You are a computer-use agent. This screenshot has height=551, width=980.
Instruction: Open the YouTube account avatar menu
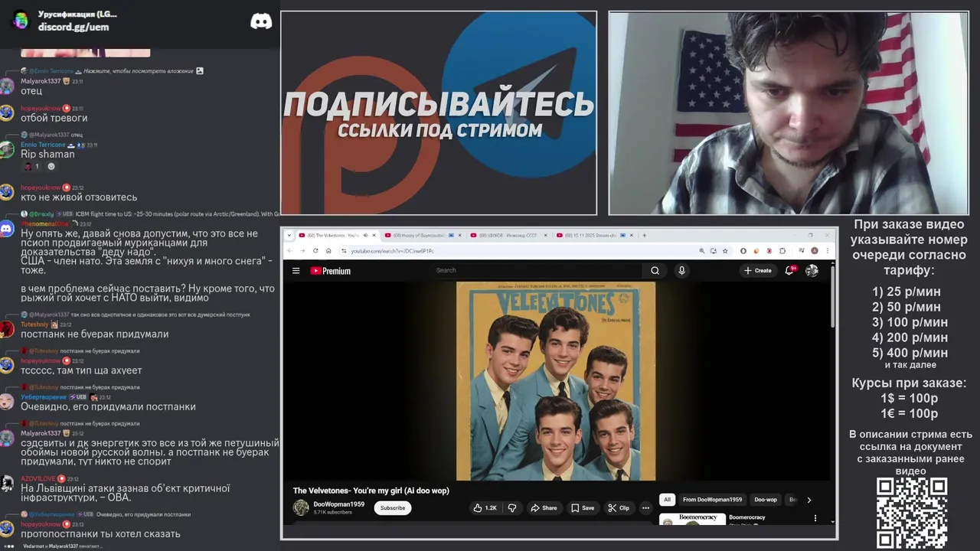pos(812,270)
